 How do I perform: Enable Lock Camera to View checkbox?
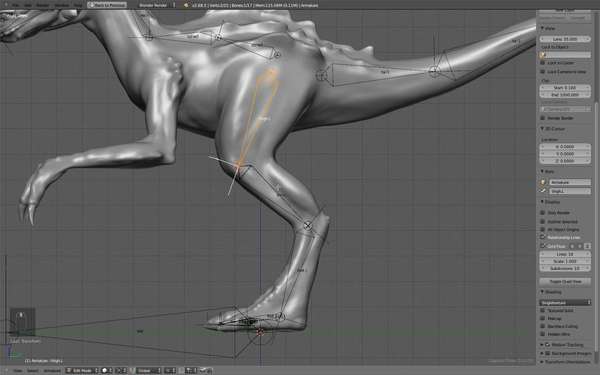[x=543, y=72]
